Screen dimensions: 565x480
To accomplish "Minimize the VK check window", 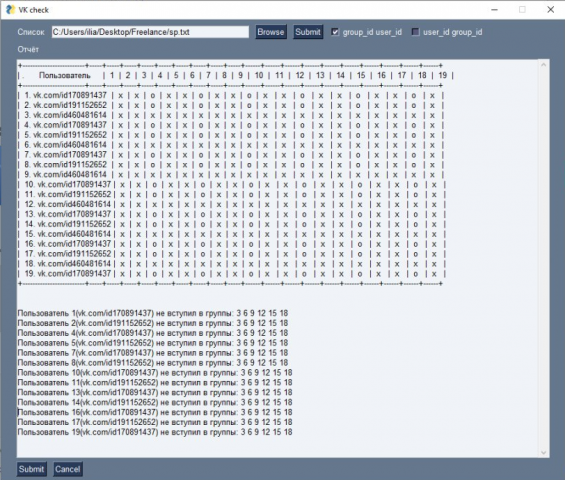I will [x=494, y=10].
